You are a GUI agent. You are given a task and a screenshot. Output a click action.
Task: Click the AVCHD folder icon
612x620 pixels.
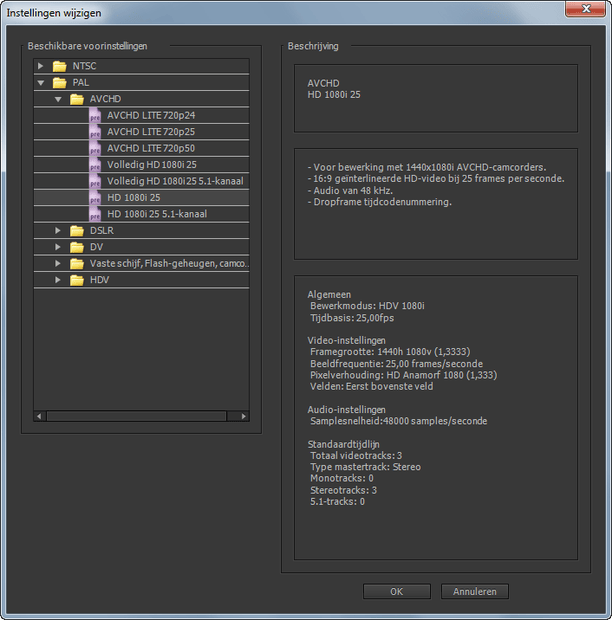pos(77,99)
